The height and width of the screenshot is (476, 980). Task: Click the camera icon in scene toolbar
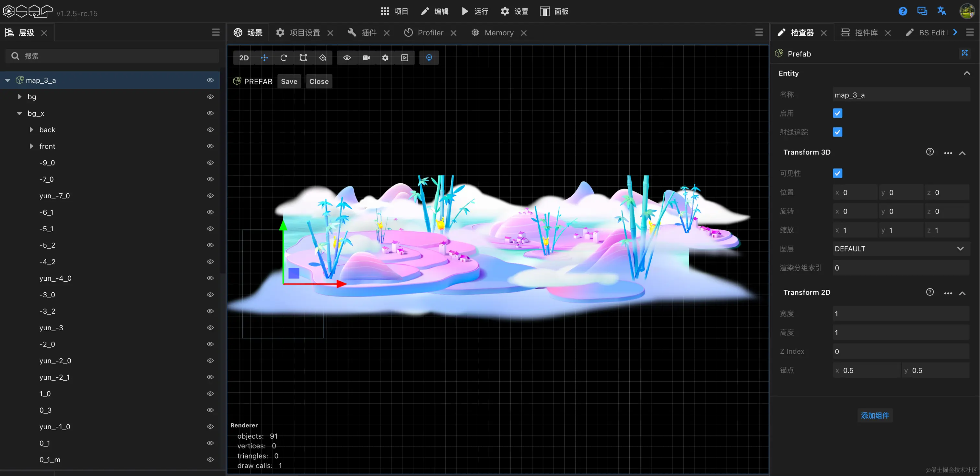pyautogui.click(x=366, y=58)
